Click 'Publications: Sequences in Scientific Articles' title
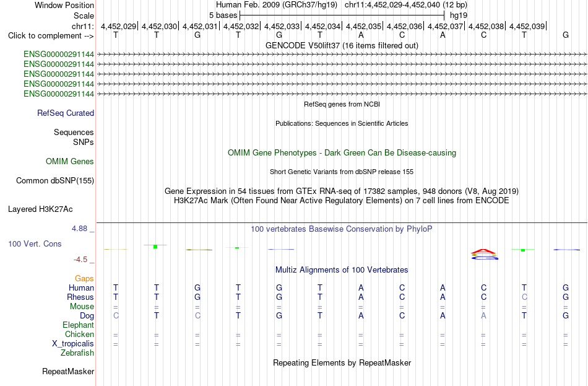The height and width of the screenshot is (386, 588). pyautogui.click(x=342, y=123)
